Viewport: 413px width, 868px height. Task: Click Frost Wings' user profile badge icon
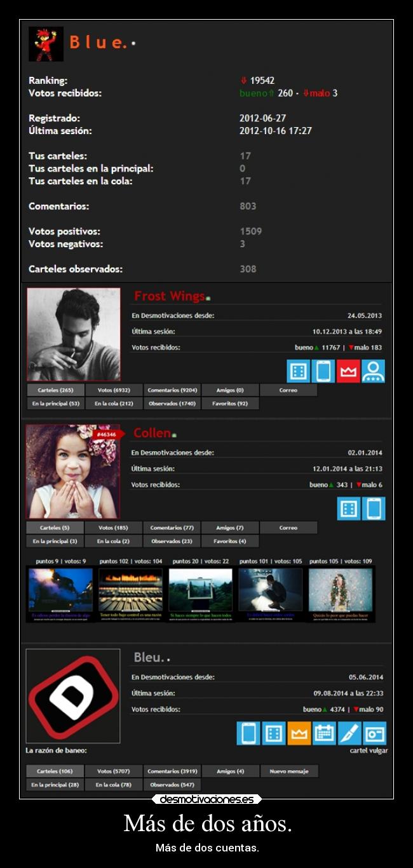click(373, 371)
